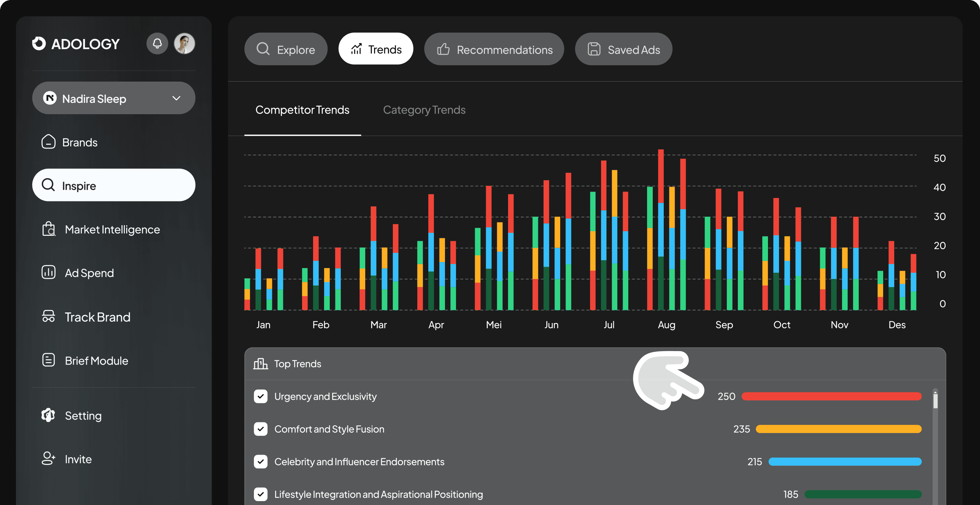Click the Invite user-plus icon
Image resolution: width=980 pixels, height=505 pixels.
tap(48, 459)
